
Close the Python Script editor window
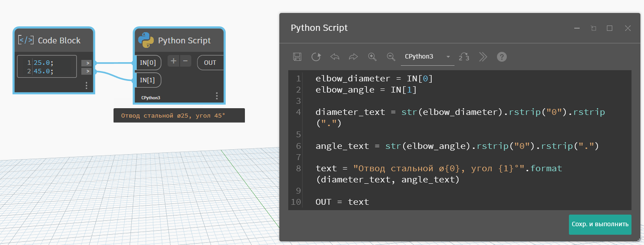click(628, 28)
